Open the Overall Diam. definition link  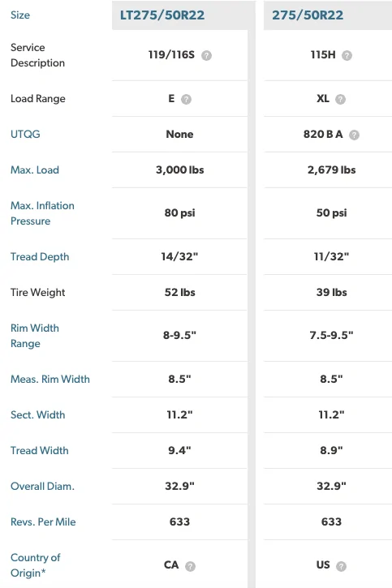coord(42,486)
